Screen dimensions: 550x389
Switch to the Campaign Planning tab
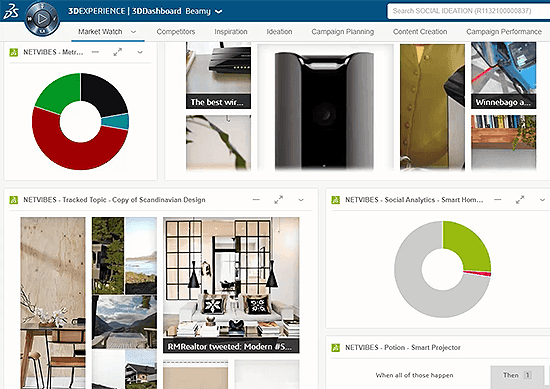(343, 32)
